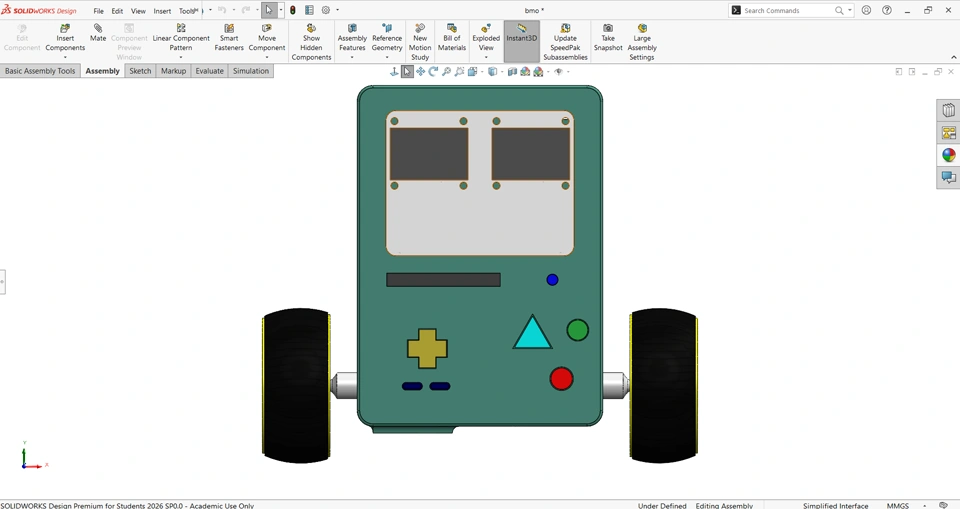Image resolution: width=960 pixels, height=509 pixels.
Task: Click the Insert Components tool
Action: (65, 37)
